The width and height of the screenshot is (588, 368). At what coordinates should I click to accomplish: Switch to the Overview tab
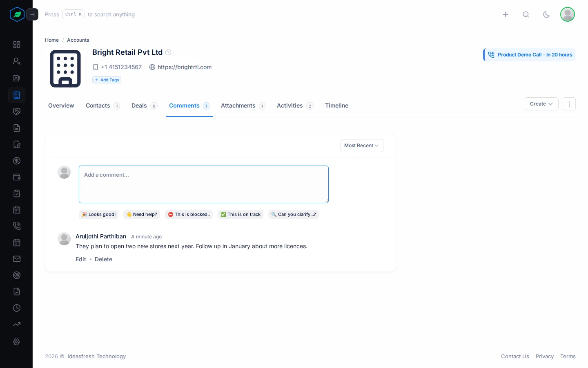pyautogui.click(x=61, y=105)
